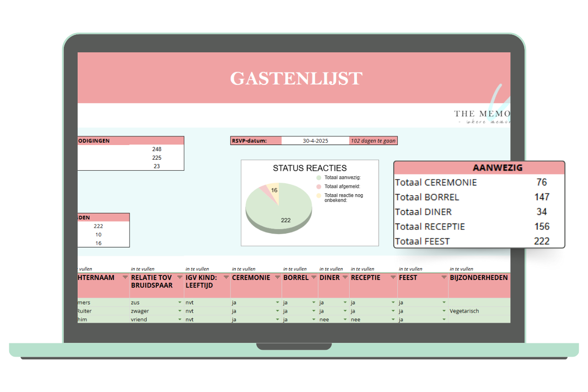
Task: Open the filter icon on the BORREL column
Action: click(x=314, y=278)
